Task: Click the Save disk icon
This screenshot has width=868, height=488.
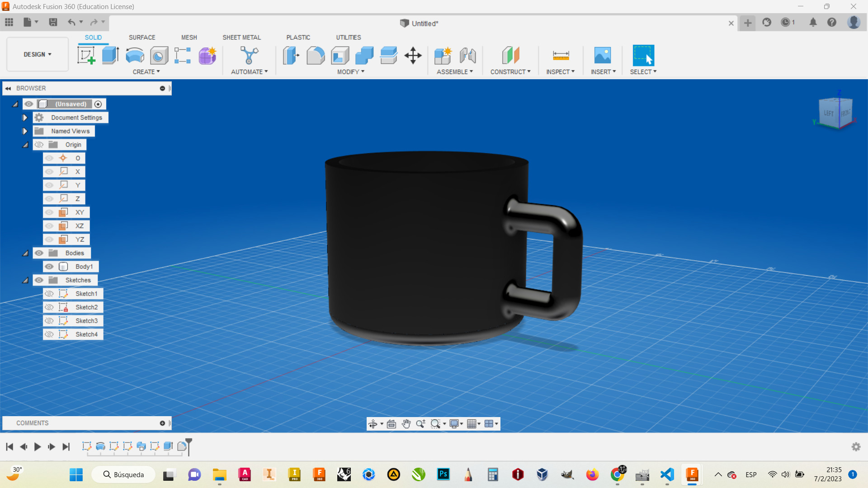Action: (x=53, y=22)
